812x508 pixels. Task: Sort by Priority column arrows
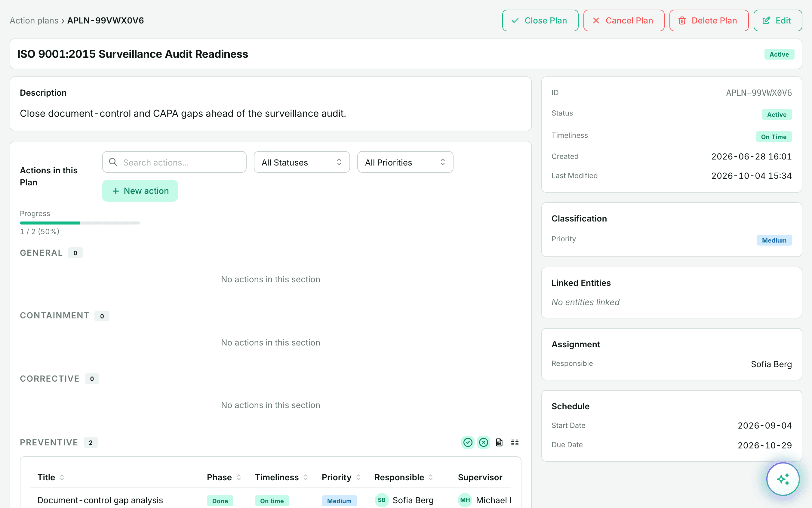tap(358, 477)
